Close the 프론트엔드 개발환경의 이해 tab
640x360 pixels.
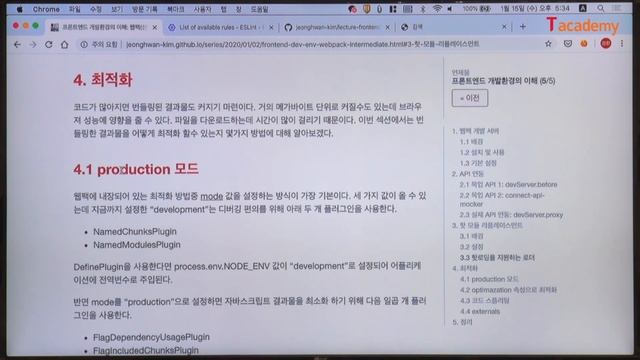click(155, 27)
